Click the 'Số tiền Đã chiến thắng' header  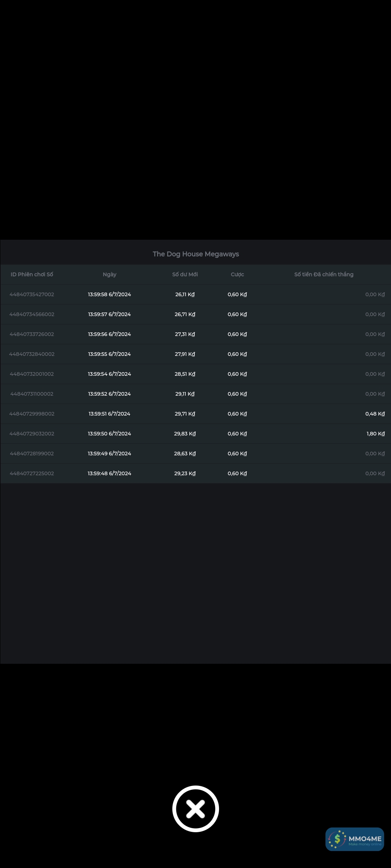point(324,275)
